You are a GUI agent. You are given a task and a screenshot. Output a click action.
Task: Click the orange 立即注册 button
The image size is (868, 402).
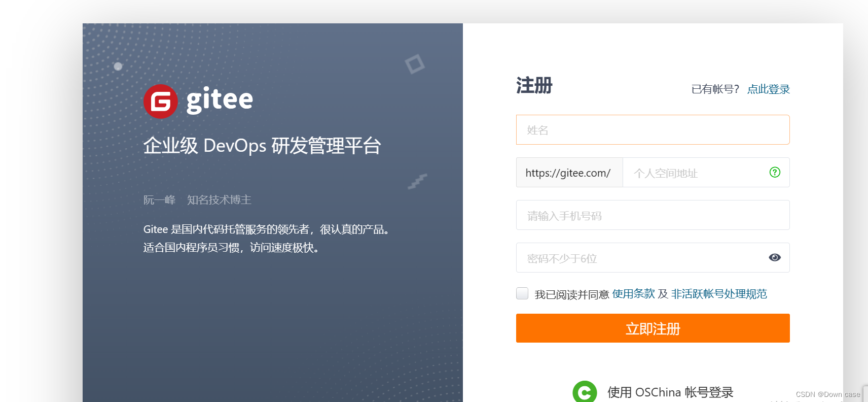[x=653, y=328]
